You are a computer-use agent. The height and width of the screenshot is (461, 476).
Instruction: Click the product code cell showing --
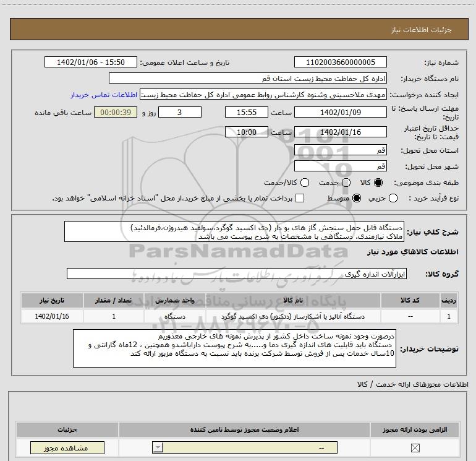click(x=410, y=316)
